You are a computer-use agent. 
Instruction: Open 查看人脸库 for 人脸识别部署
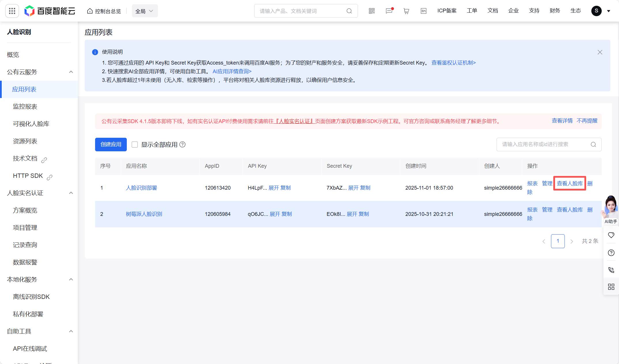(x=569, y=183)
